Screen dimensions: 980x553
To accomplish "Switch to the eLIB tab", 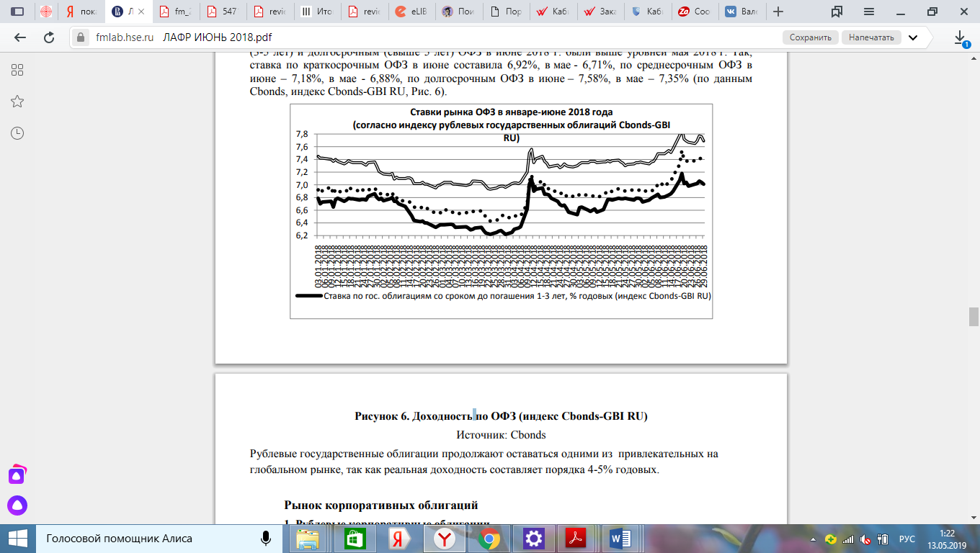I will (x=411, y=12).
